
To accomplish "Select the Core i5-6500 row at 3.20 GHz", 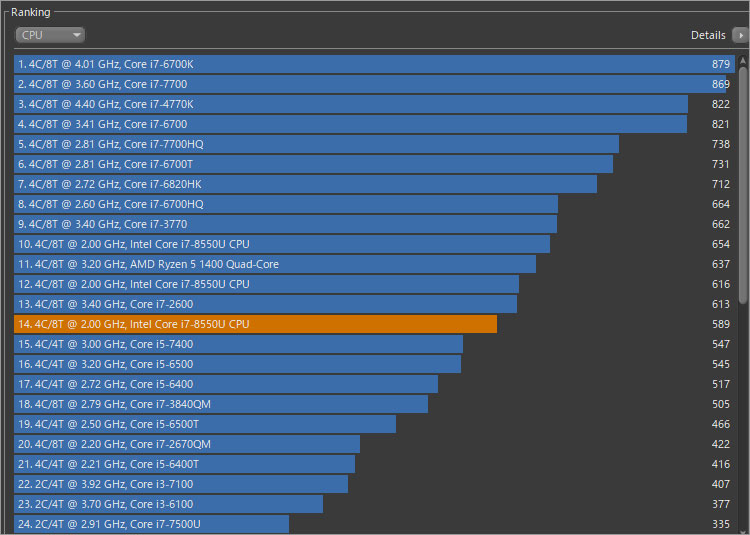I will click(x=374, y=364).
